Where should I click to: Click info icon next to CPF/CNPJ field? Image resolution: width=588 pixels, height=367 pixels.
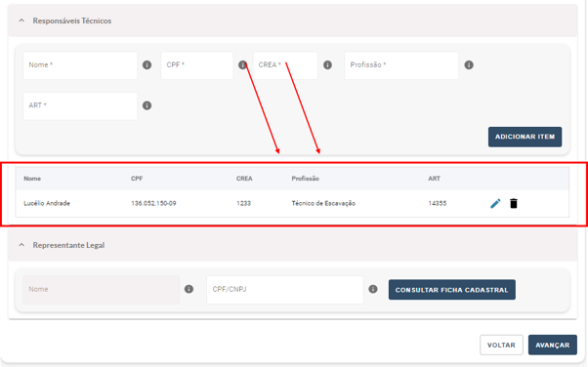tap(373, 289)
